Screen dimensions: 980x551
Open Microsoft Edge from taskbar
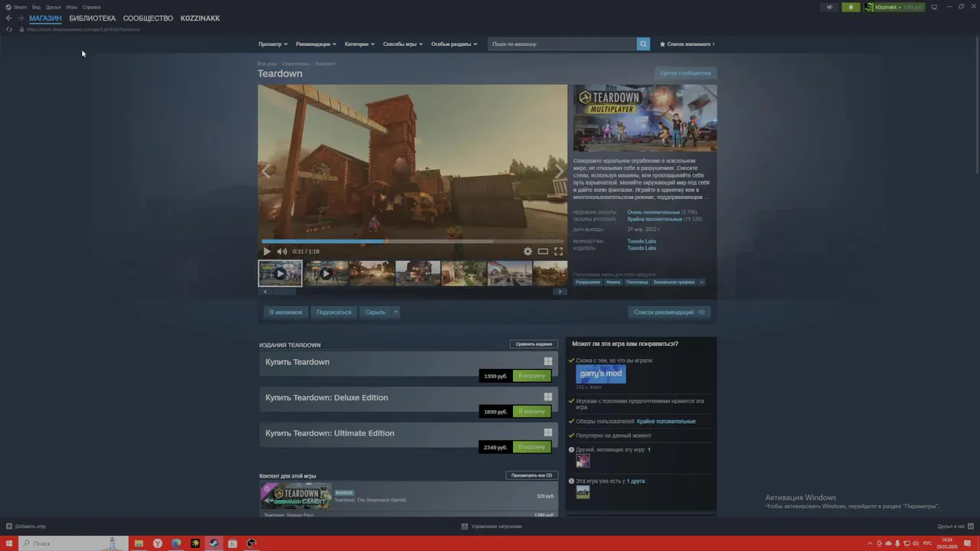[x=176, y=543]
